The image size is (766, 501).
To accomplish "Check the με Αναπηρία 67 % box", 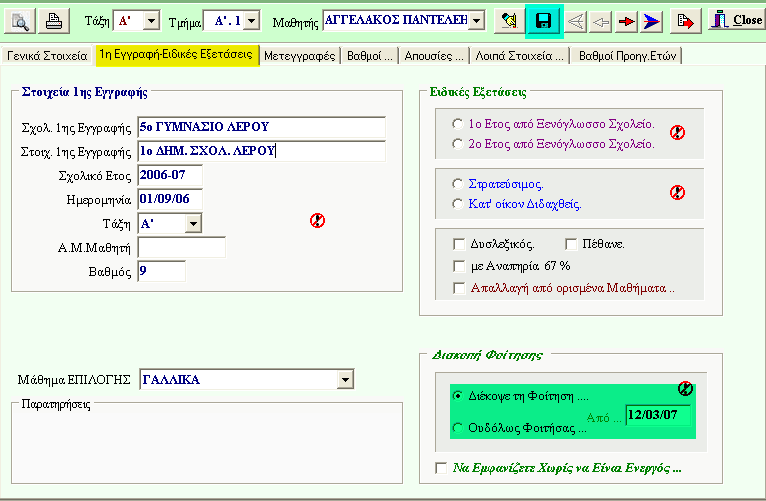I will [459, 266].
